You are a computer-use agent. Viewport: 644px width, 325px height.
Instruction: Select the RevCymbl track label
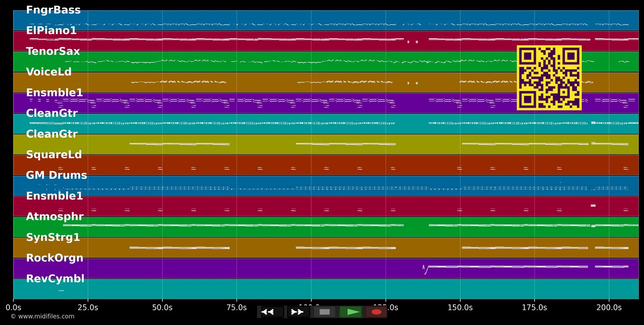coord(55,279)
